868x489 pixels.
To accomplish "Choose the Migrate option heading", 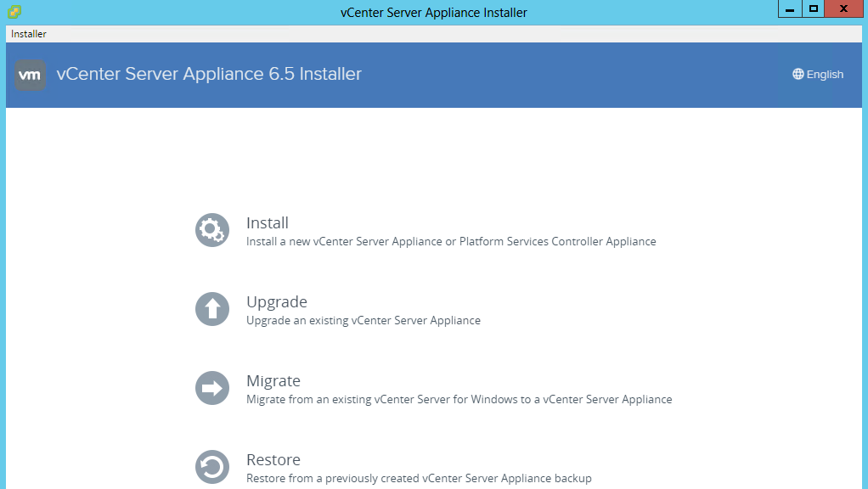I will [x=273, y=381].
